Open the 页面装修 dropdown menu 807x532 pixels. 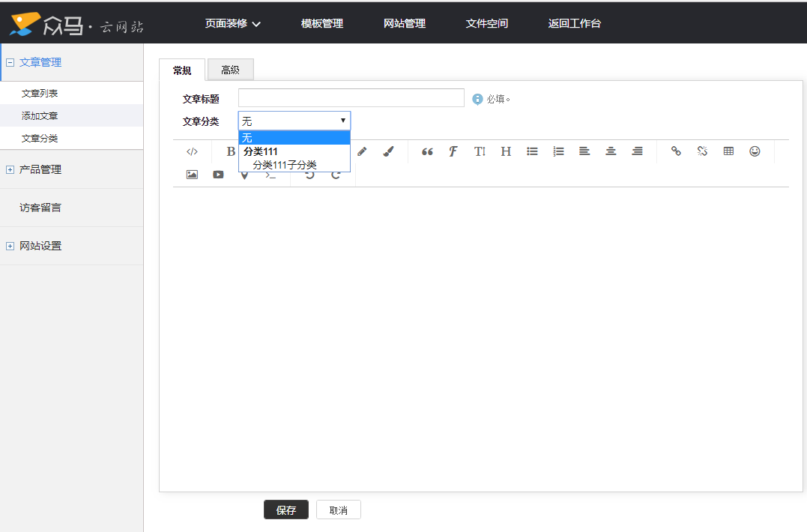[x=232, y=24]
